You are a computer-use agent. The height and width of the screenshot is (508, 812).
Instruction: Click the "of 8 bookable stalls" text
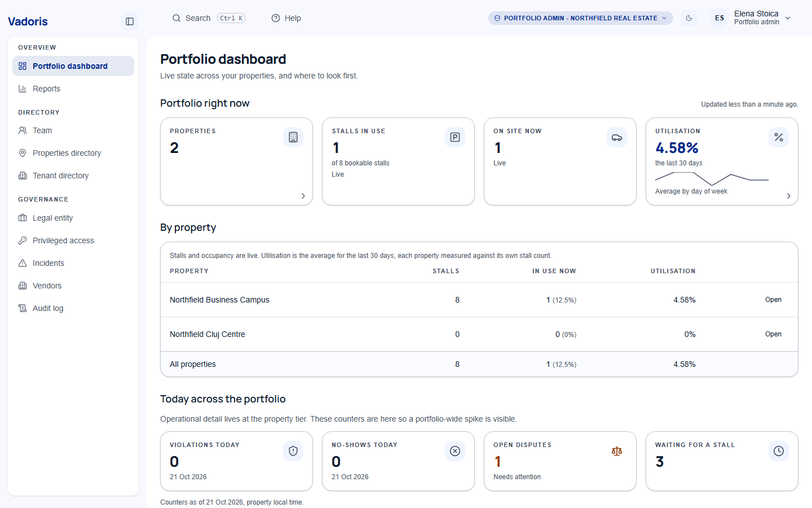coord(360,163)
